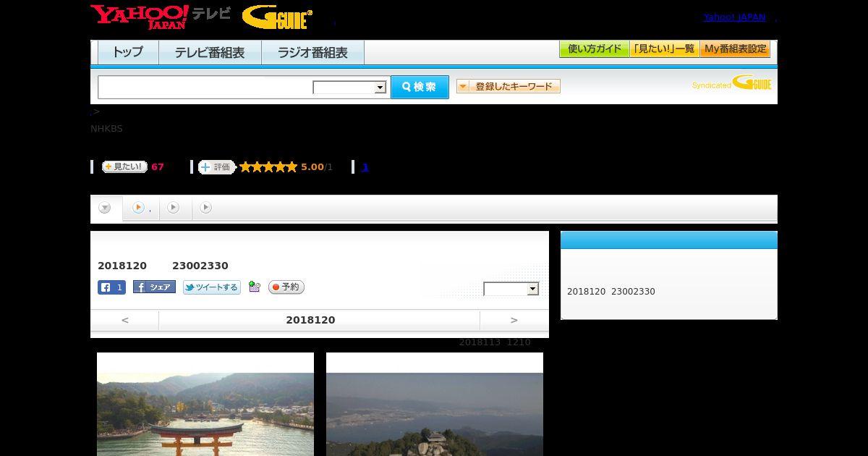Click the 5.00 rating score
The image size is (868, 456).
coord(312,167)
